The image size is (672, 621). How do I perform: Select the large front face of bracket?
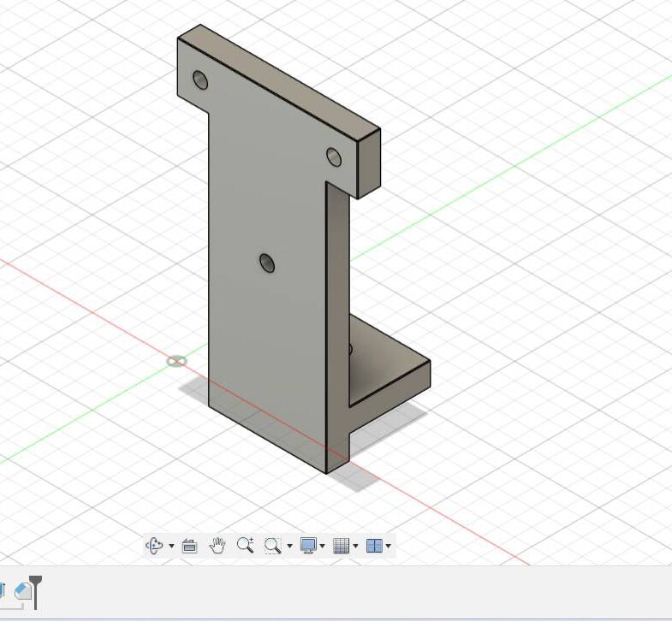(265, 342)
